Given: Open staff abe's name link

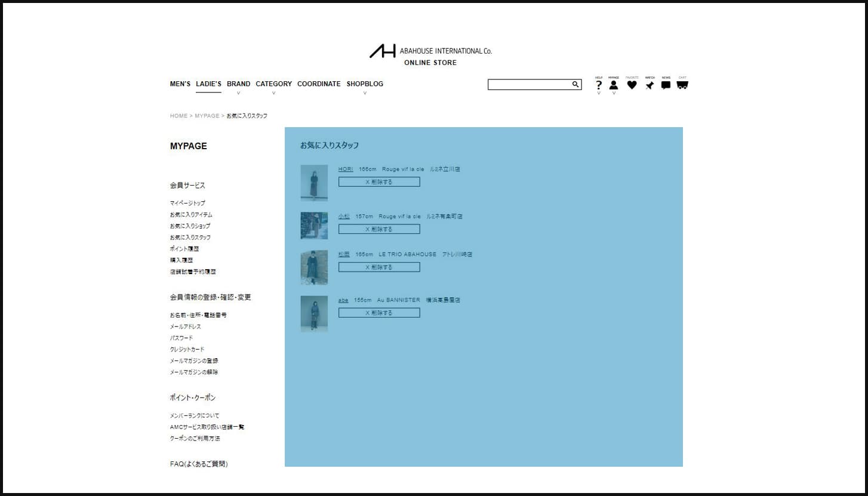Looking at the screenshot, I should 343,300.
